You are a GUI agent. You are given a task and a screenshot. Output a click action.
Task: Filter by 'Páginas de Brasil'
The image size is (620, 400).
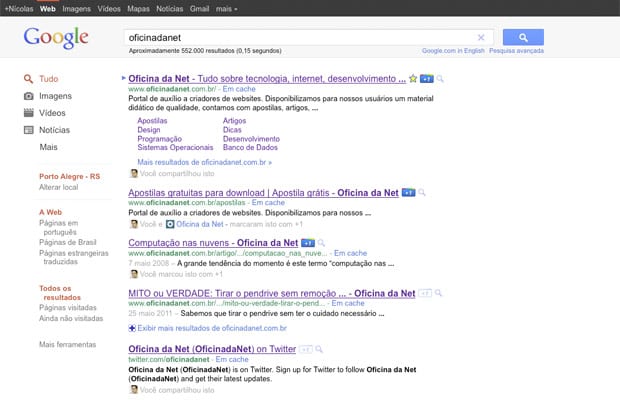[68, 242]
